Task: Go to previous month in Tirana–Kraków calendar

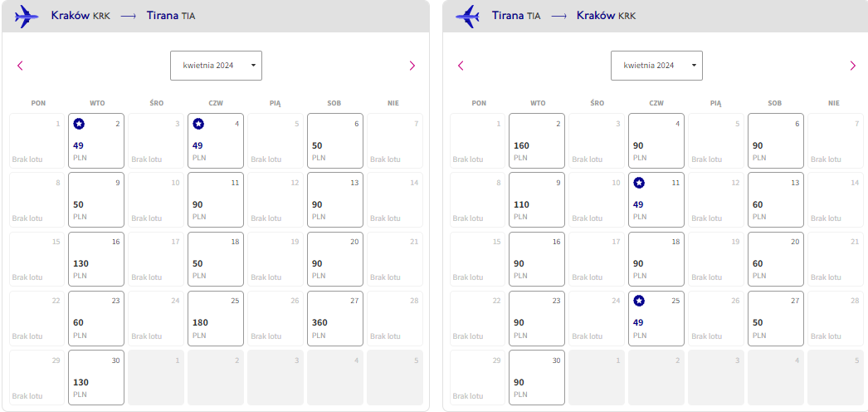Action: [461, 66]
